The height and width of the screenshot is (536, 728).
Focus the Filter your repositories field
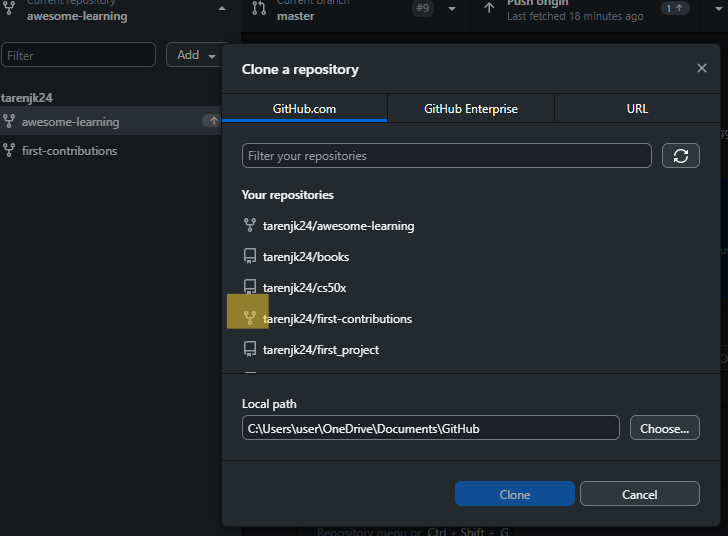tap(446, 156)
